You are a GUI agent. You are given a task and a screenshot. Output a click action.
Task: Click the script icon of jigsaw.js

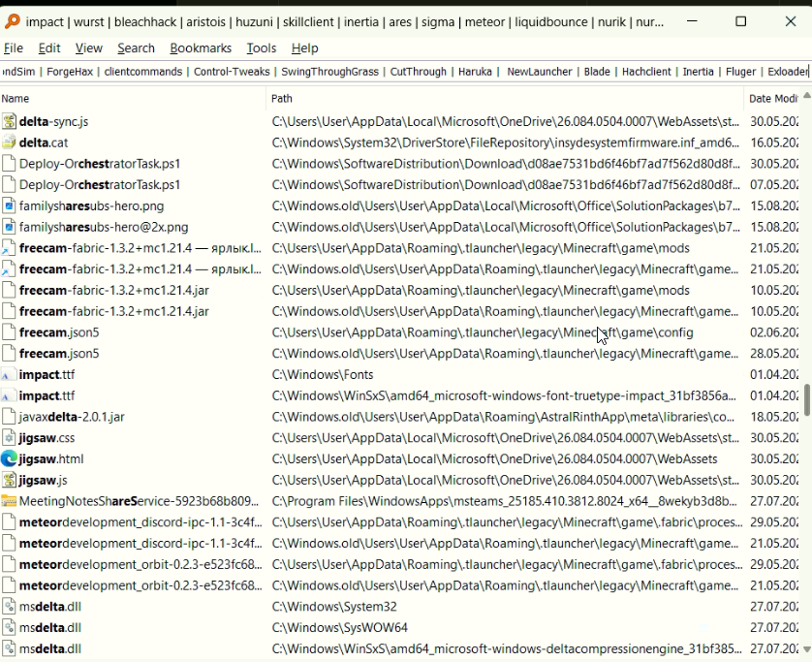(9, 480)
